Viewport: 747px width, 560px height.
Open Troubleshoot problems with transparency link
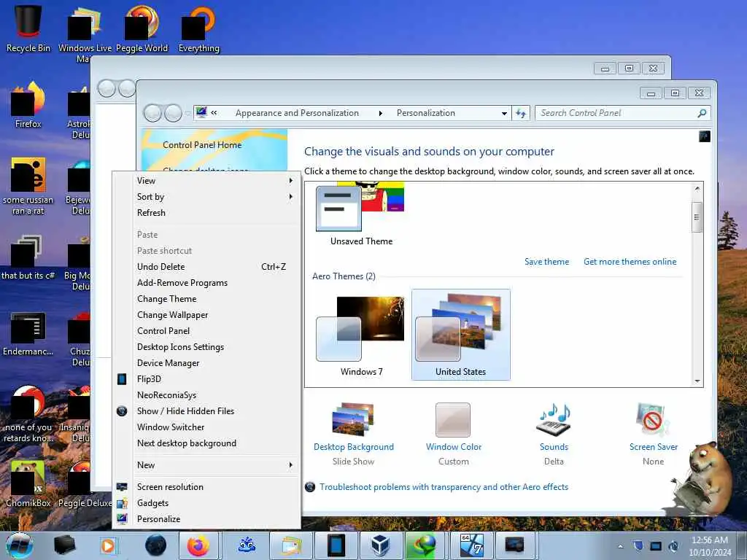(444, 486)
